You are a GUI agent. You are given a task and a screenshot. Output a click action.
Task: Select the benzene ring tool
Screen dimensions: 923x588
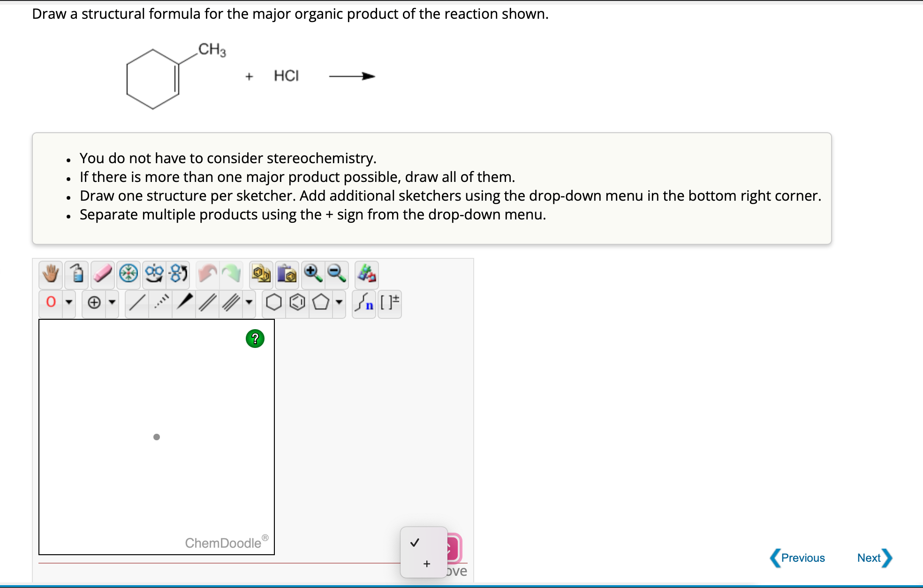point(296,303)
